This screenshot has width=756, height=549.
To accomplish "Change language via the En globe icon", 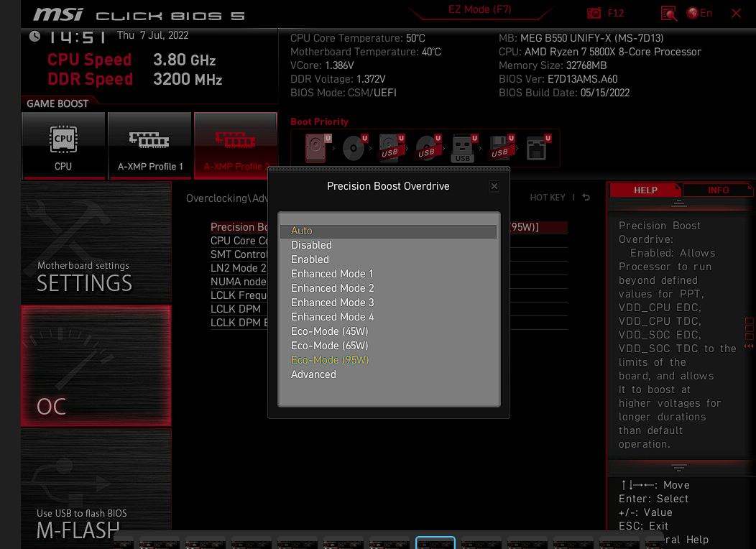I will pos(699,13).
